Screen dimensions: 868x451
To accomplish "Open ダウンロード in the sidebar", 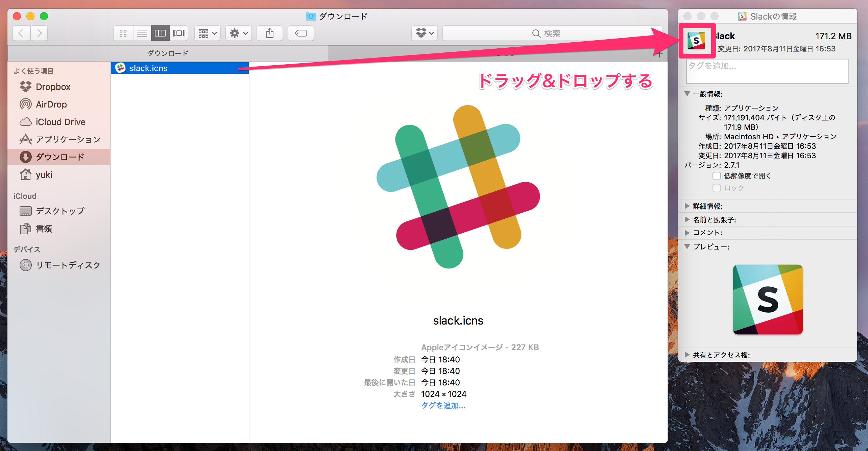I will (x=59, y=157).
